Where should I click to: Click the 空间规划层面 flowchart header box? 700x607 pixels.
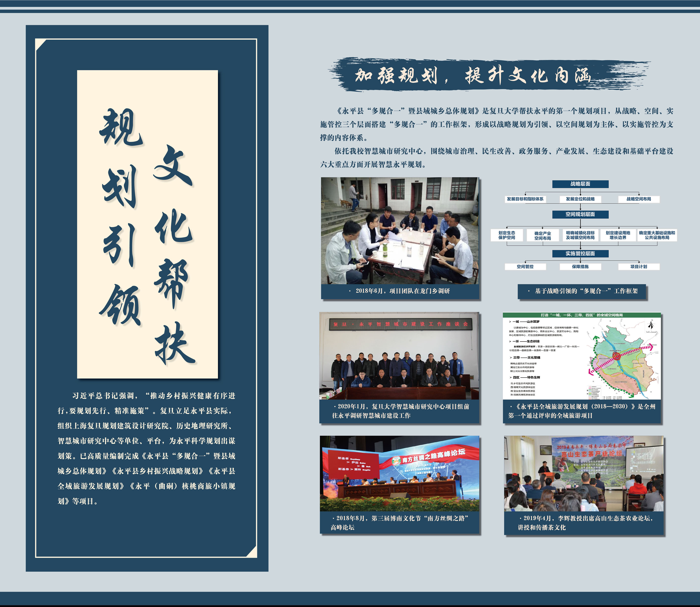(x=580, y=214)
